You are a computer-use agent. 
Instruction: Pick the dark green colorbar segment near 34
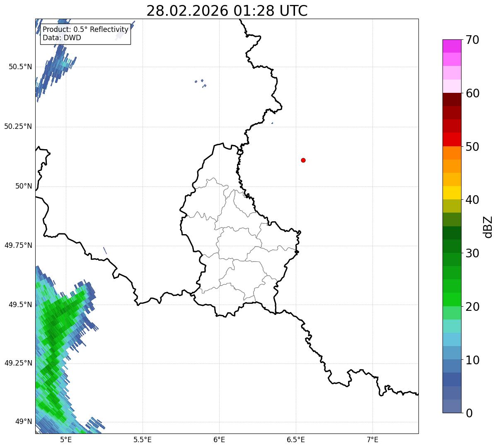pyautogui.click(x=452, y=233)
